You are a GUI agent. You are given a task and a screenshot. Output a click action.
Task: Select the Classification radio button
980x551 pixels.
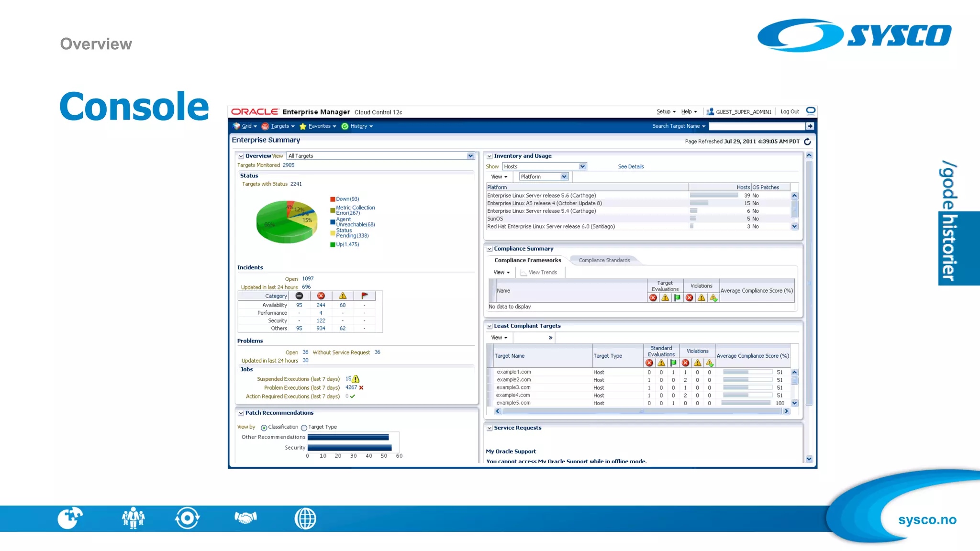coord(264,428)
